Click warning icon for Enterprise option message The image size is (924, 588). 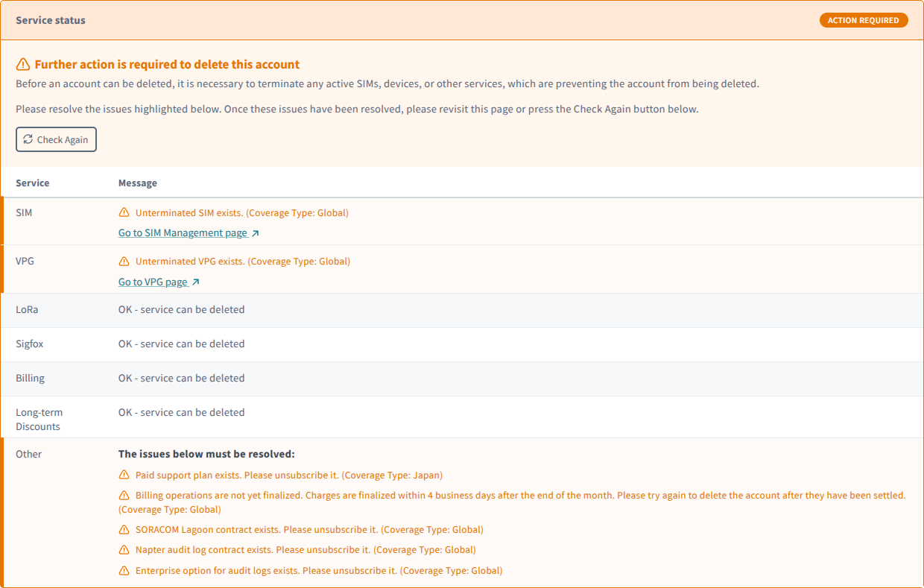(124, 571)
